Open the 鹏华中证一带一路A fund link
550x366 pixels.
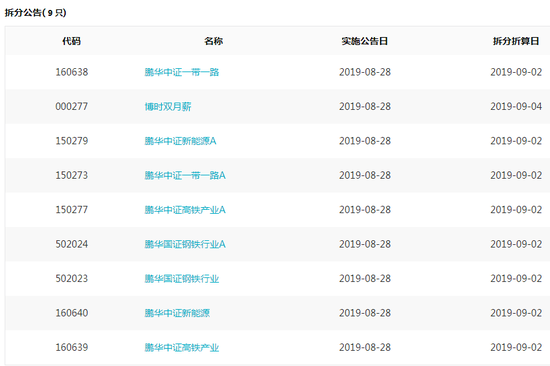[185, 175]
